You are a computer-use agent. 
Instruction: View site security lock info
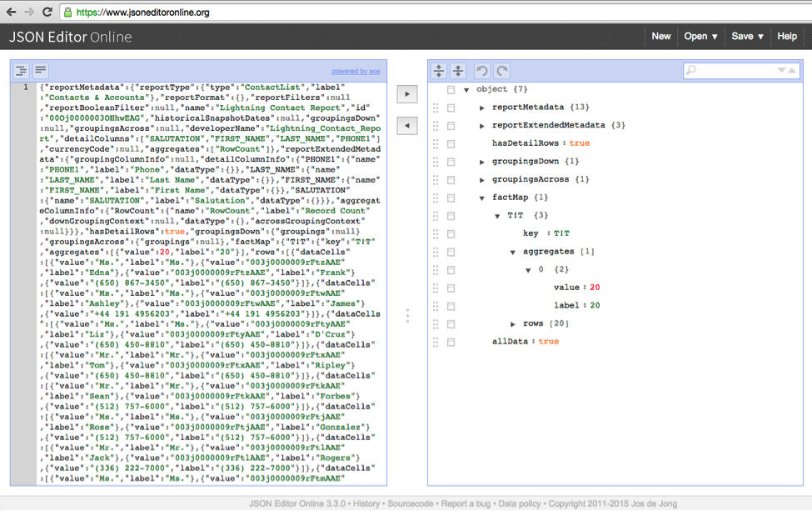(67, 12)
